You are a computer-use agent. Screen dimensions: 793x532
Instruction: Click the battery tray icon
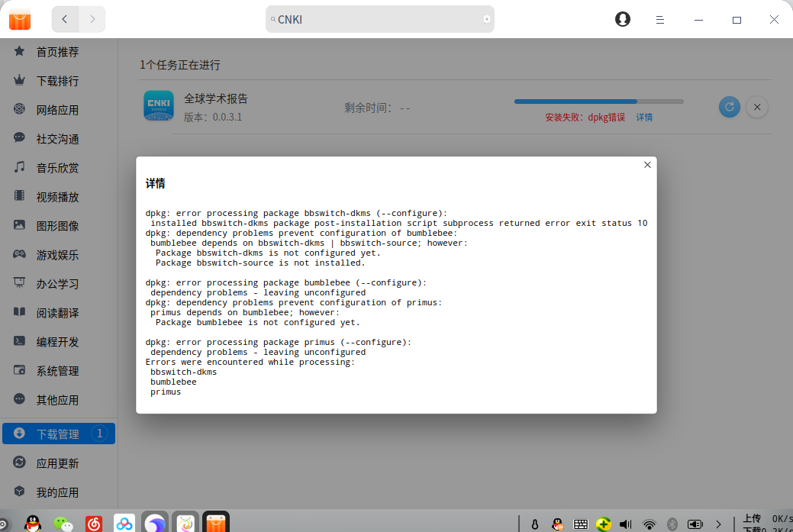tap(695, 524)
